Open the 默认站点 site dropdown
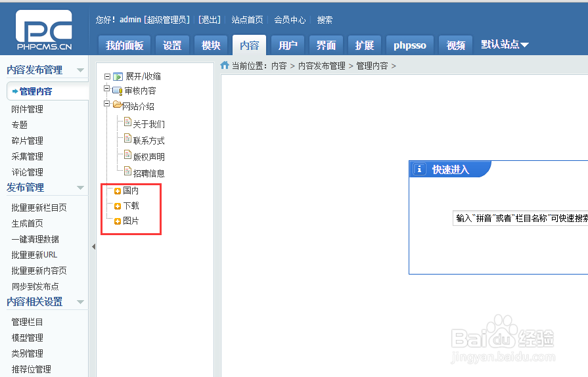 505,45
